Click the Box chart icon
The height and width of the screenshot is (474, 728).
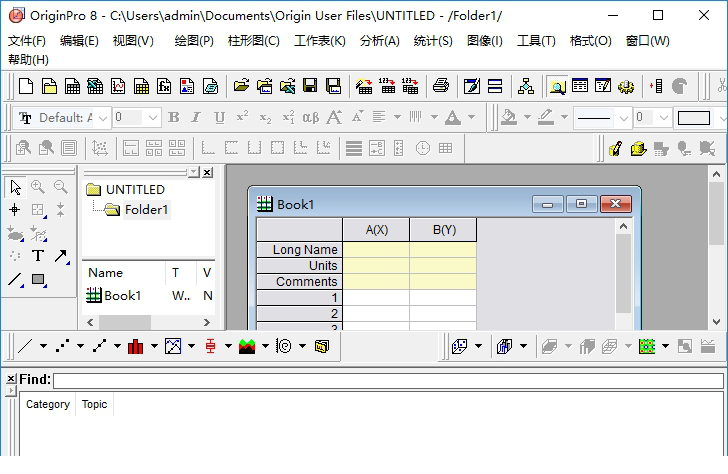coord(210,346)
